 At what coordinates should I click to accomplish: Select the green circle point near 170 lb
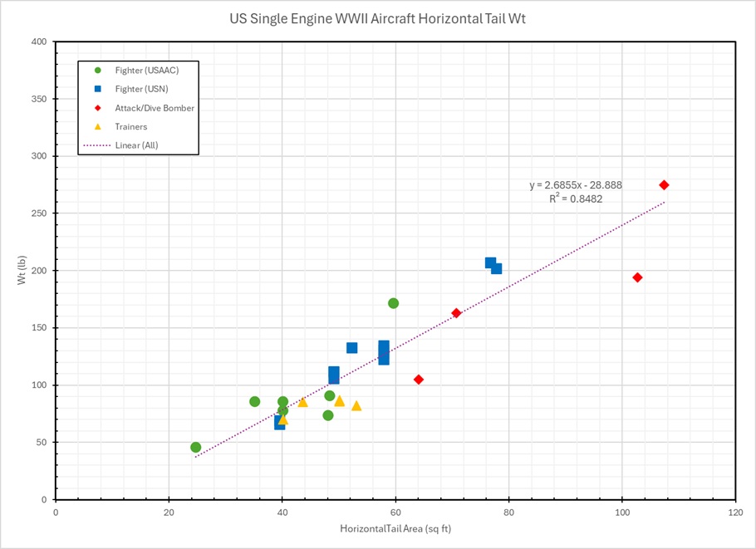(393, 303)
